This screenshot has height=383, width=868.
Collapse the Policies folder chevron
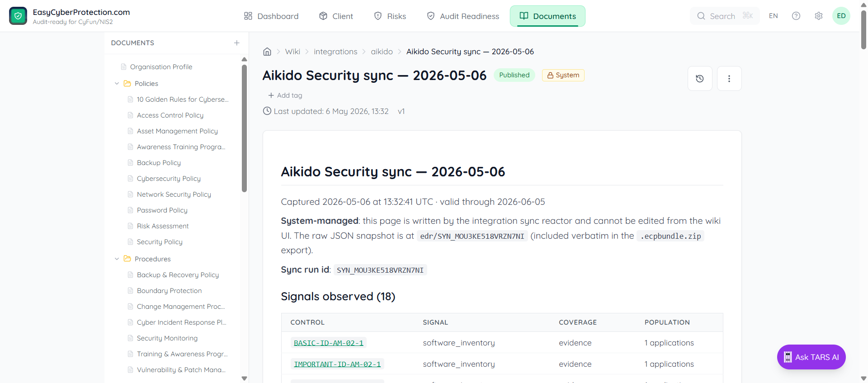pos(117,84)
